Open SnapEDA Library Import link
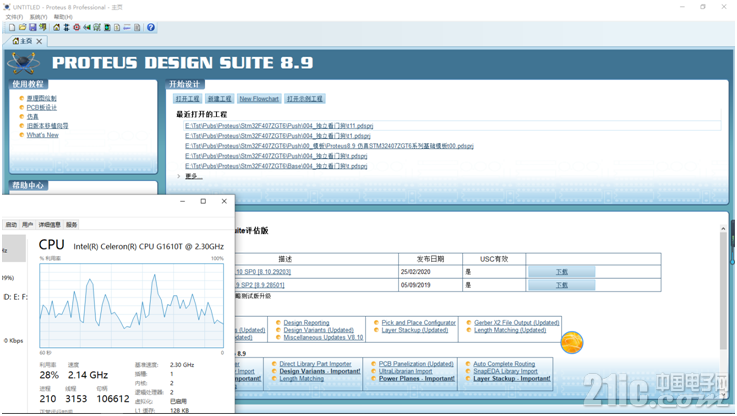 505,371
